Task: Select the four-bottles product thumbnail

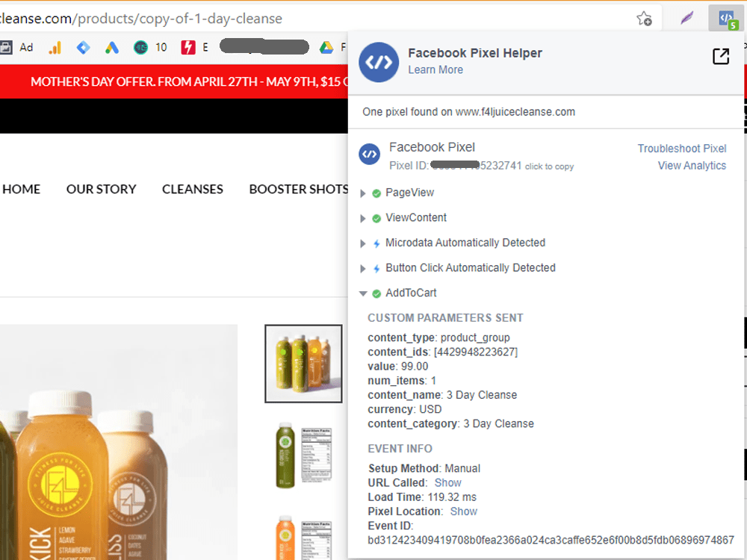Action: point(303,364)
